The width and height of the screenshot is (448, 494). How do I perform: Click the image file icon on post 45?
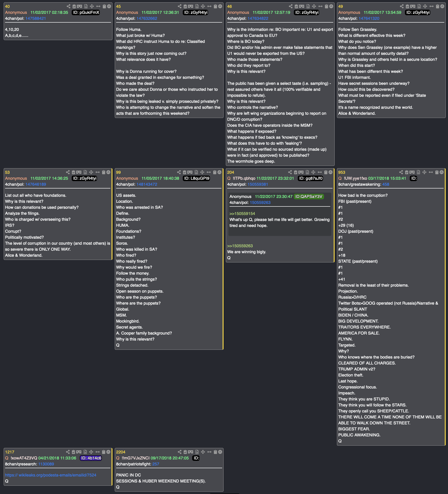(197, 6)
